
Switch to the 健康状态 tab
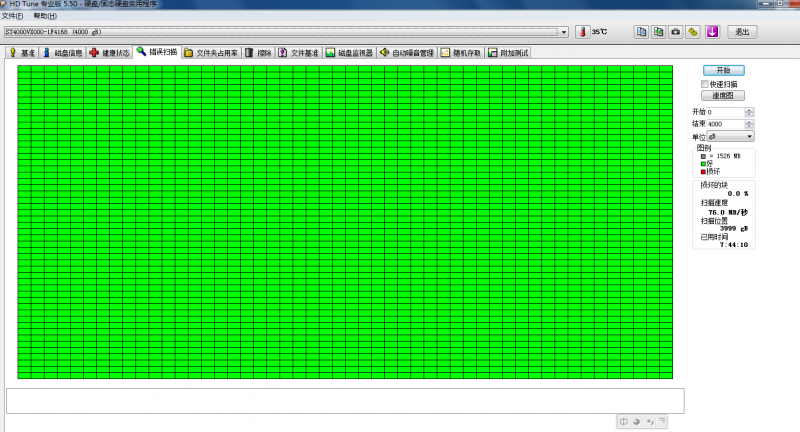[x=110, y=53]
